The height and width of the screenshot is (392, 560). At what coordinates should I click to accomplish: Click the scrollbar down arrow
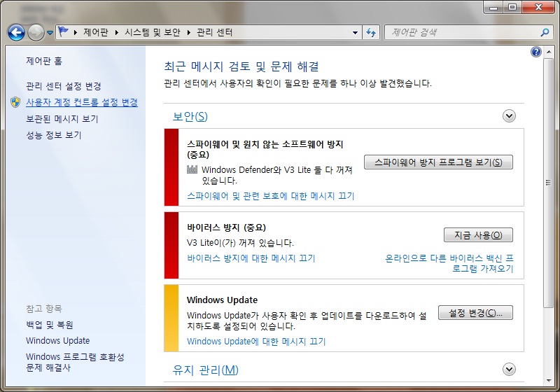coord(548,381)
